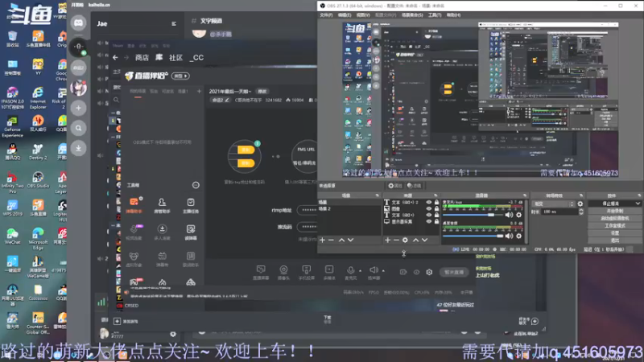Open the 社区 tab in Steam
Image resolution: width=644 pixels, height=362 pixels.
pos(175,58)
